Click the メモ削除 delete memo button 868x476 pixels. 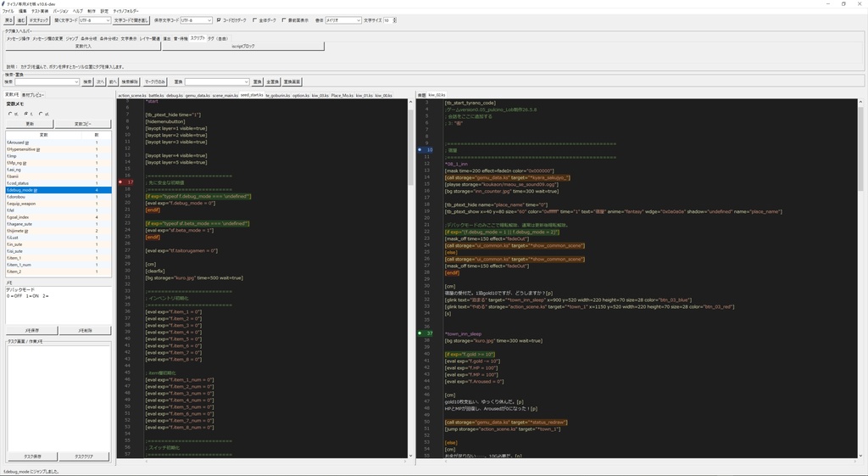pos(86,331)
